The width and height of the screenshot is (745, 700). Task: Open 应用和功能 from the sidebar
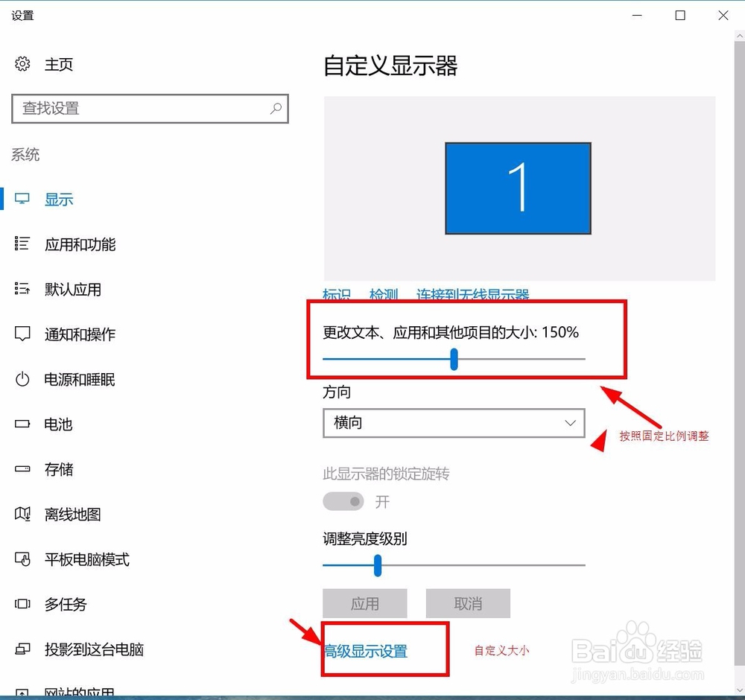pos(80,244)
